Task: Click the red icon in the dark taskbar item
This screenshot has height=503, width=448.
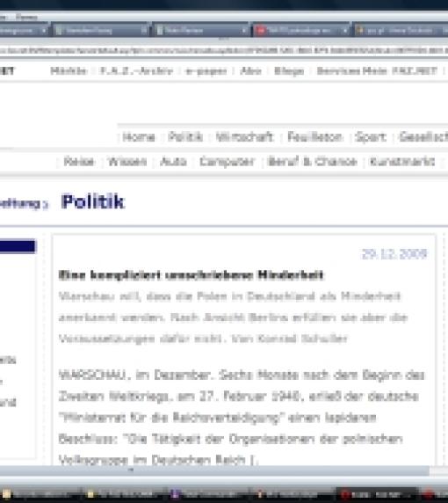Action: (345, 494)
